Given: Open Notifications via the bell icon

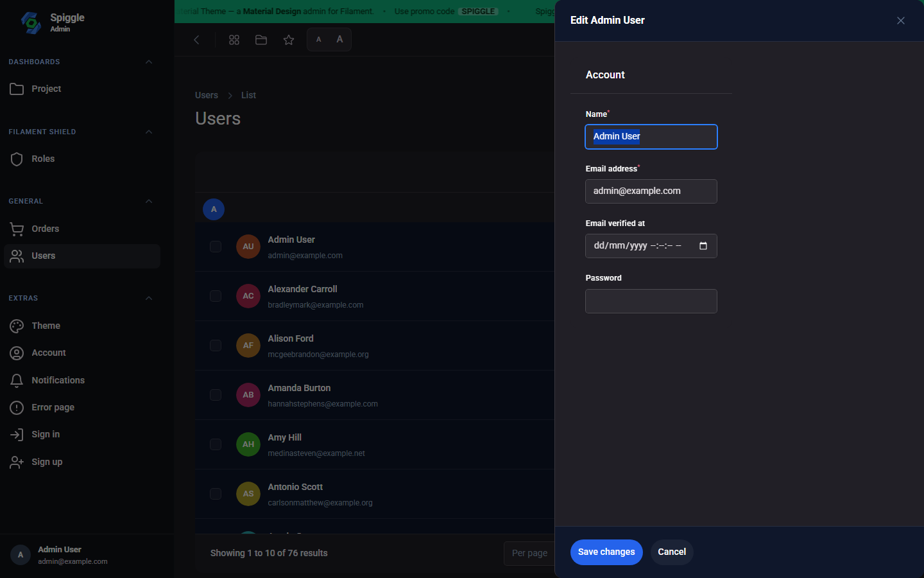Looking at the screenshot, I should 17,381.
